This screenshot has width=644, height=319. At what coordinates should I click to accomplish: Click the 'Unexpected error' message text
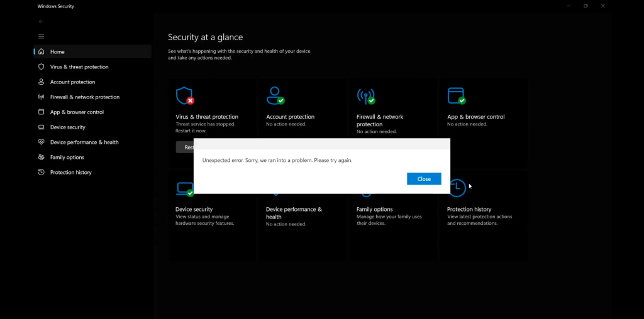pos(277,160)
